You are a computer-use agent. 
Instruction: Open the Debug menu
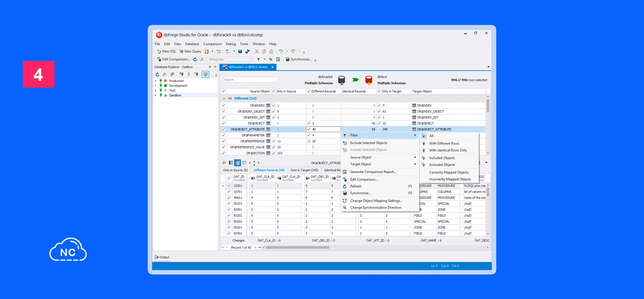click(231, 44)
